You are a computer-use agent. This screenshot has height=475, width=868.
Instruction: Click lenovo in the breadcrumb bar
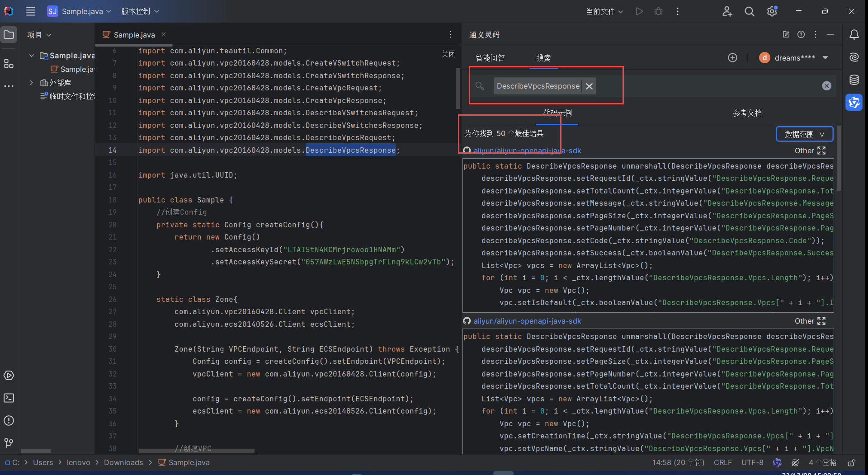coord(78,462)
